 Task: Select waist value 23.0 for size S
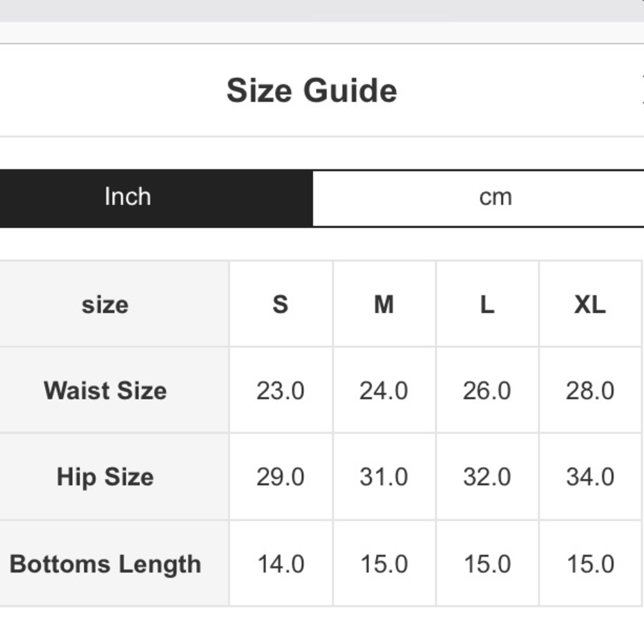coord(281,390)
